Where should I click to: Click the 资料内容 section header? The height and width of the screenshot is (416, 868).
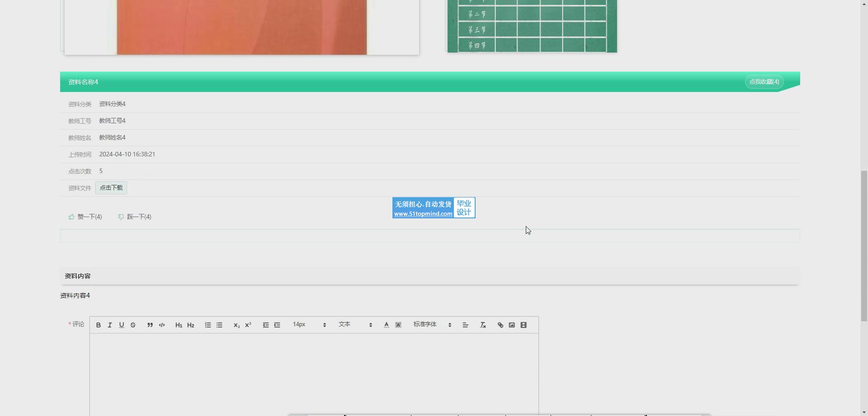[x=430, y=276]
